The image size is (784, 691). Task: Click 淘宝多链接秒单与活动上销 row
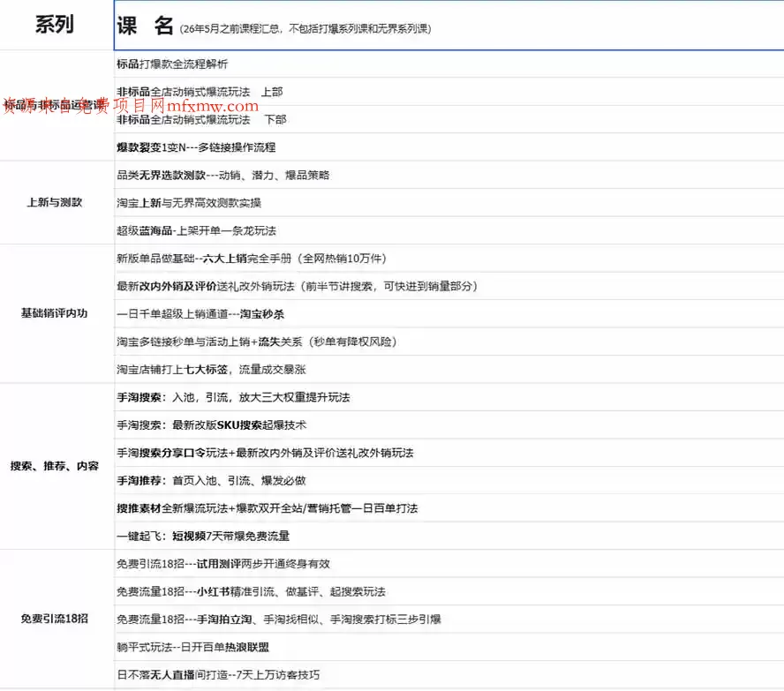pyautogui.click(x=449, y=342)
